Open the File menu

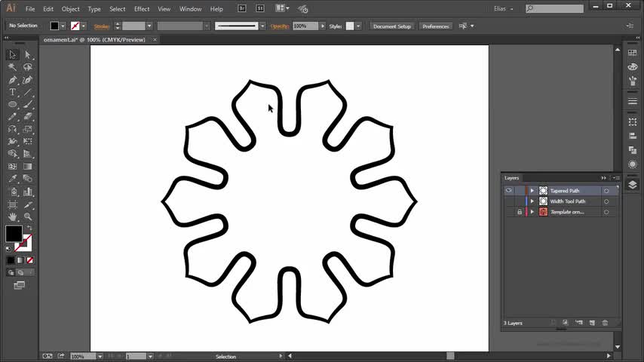(30, 8)
